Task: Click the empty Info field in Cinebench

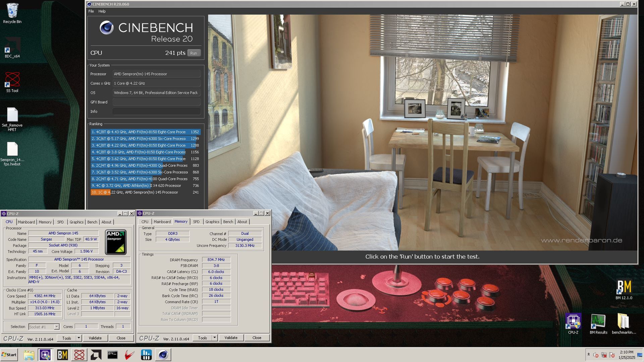Action: coord(157,112)
